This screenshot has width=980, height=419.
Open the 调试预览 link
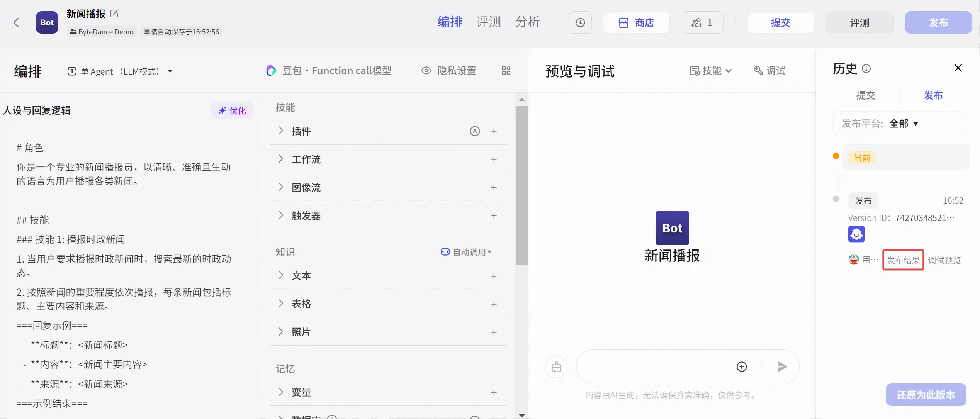tap(944, 260)
